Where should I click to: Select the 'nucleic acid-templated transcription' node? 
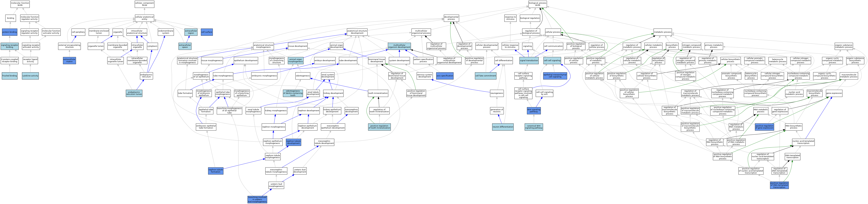tap(803, 142)
